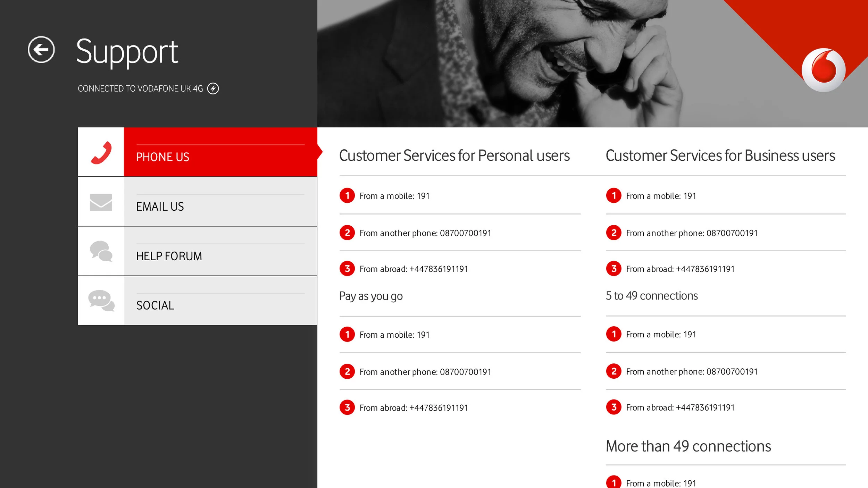Click the red phone handset icon
The image size is (868, 488).
coord(101,152)
